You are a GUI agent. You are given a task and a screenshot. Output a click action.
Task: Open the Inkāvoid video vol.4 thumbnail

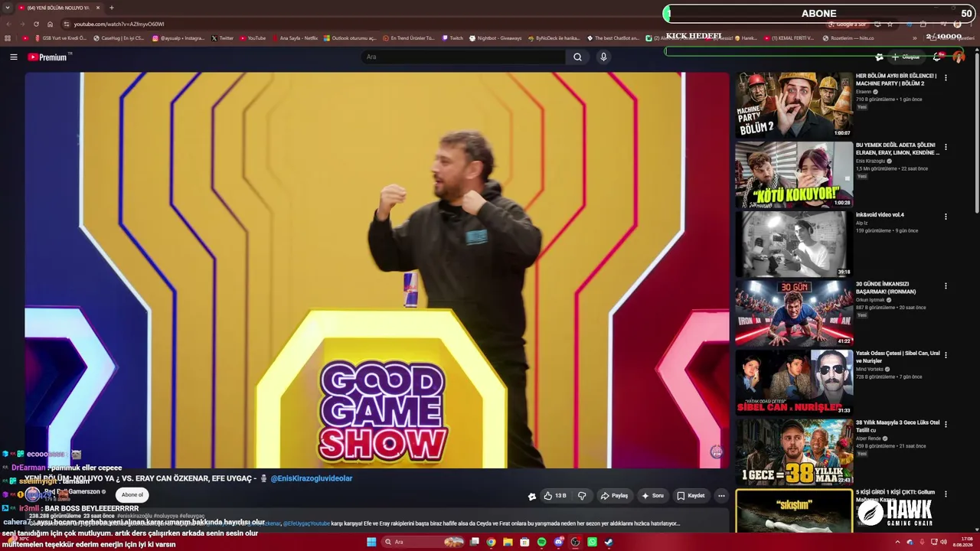[x=794, y=244]
